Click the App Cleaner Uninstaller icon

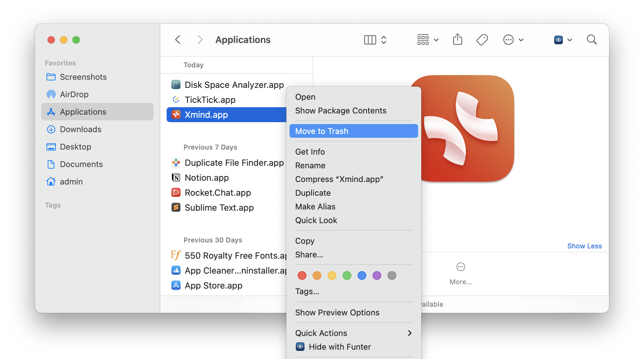(x=176, y=270)
